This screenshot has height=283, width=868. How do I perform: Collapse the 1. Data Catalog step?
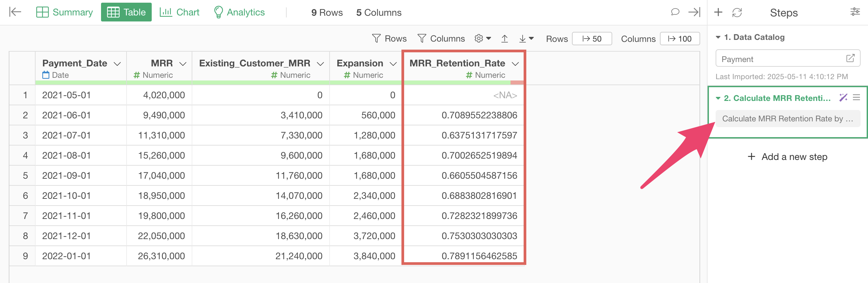(x=718, y=37)
